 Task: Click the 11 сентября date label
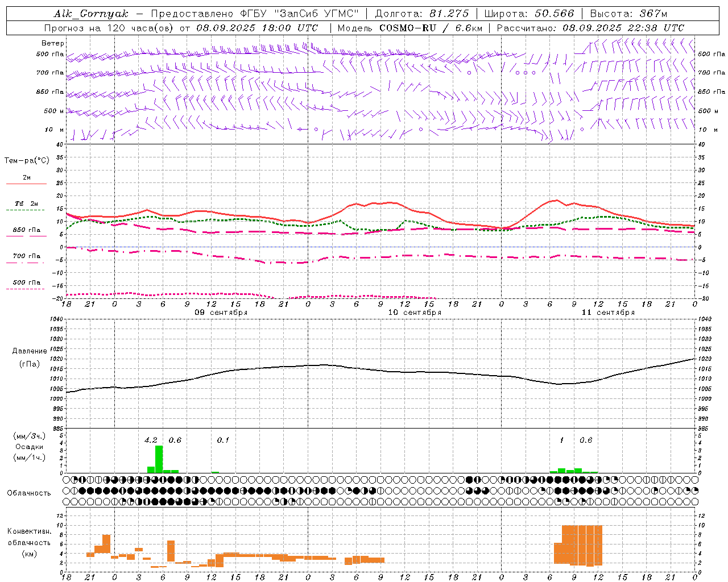pos(608,313)
